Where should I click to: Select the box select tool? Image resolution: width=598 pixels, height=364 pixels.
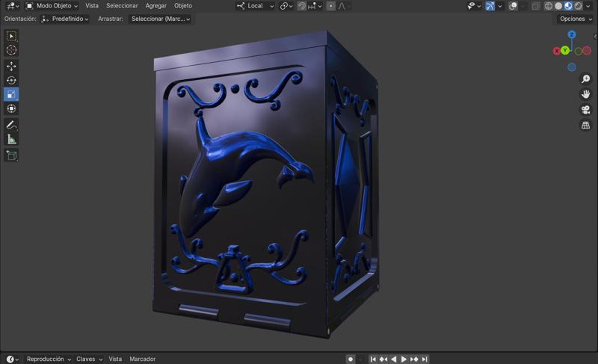pyautogui.click(x=11, y=36)
